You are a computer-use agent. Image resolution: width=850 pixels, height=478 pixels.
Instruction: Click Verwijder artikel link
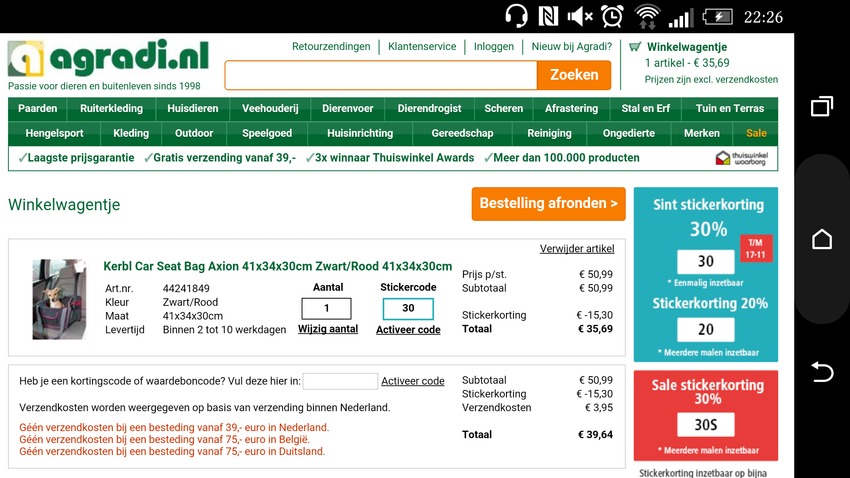(x=577, y=249)
